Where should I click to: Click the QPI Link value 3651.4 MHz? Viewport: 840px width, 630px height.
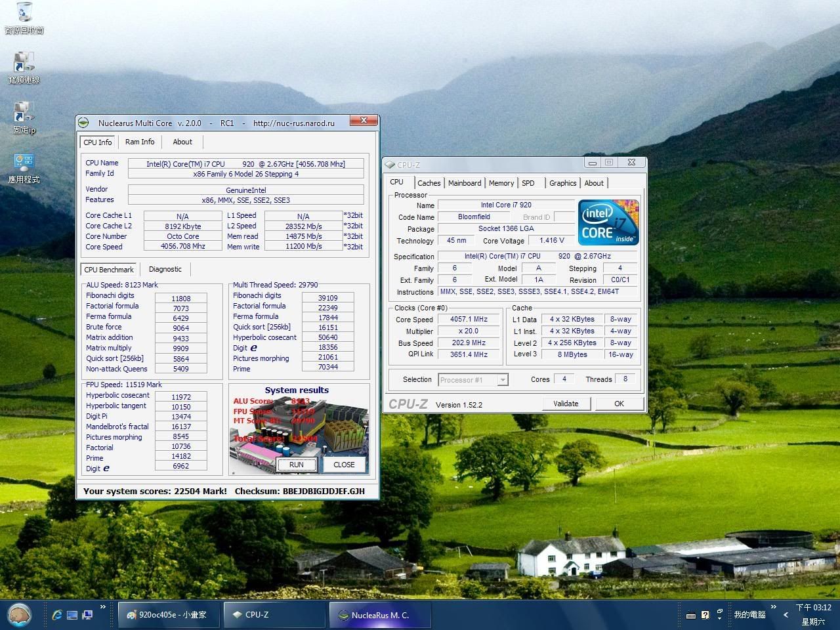click(x=469, y=354)
